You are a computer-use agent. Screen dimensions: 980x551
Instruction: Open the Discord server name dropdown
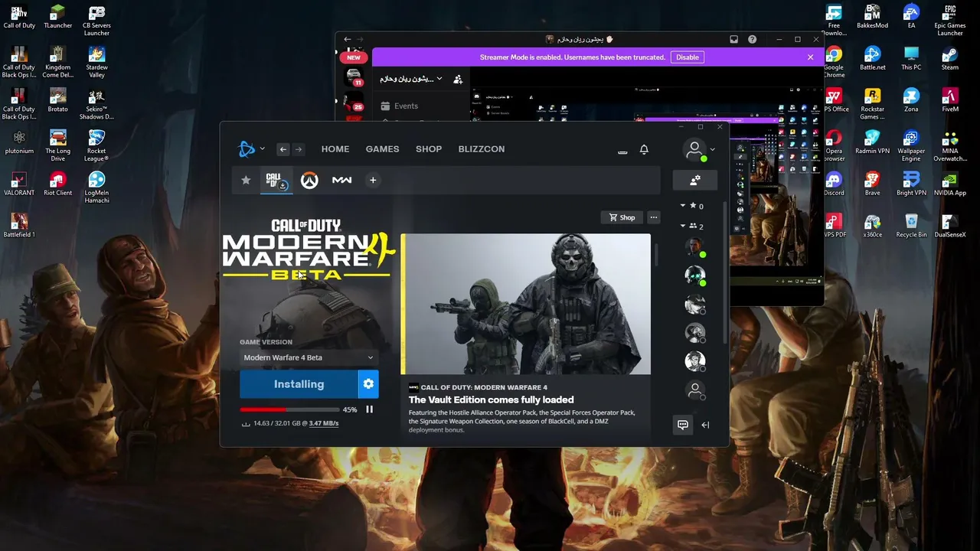click(x=411, y=79)
